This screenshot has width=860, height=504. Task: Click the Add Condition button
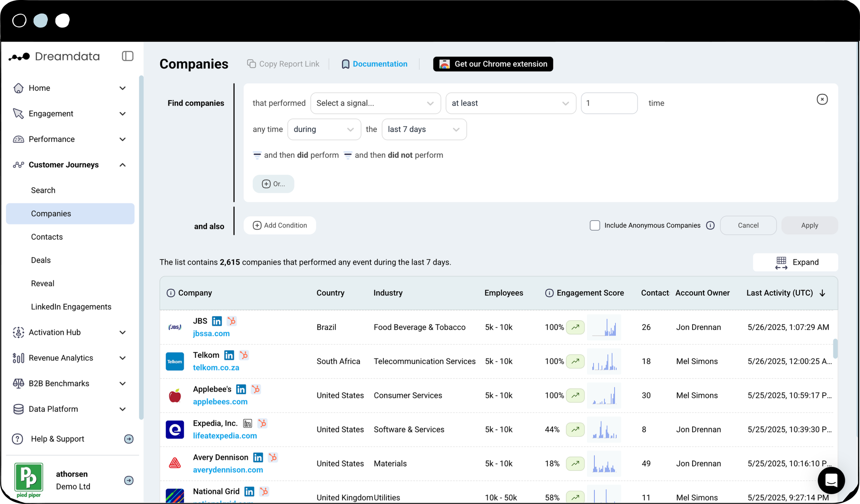coord(280,225)
